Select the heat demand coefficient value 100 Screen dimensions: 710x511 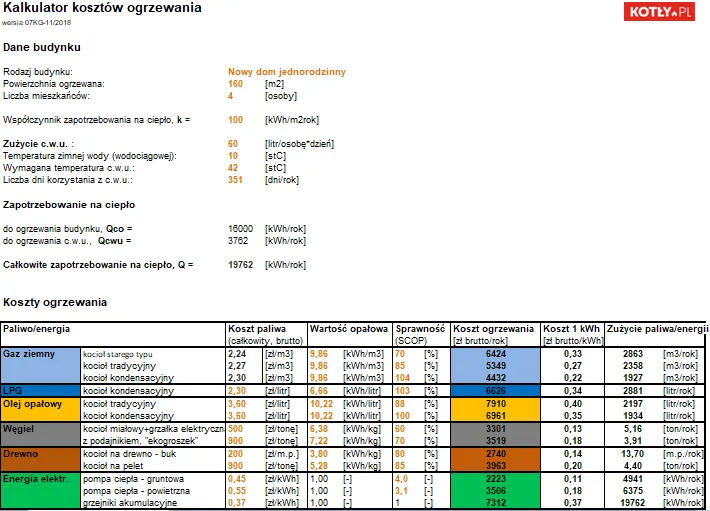coord(235,119)
